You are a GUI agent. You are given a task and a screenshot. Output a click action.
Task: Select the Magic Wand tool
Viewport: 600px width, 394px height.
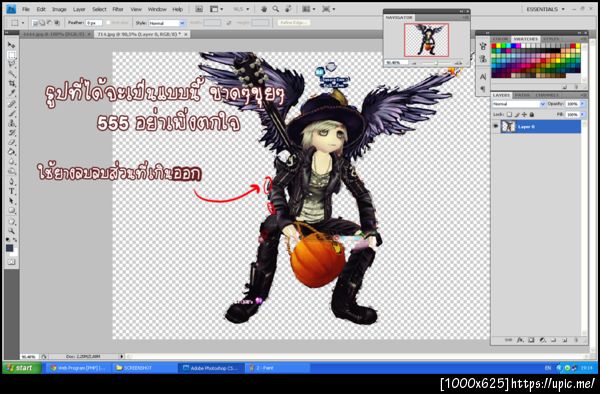tap(11, 74)
